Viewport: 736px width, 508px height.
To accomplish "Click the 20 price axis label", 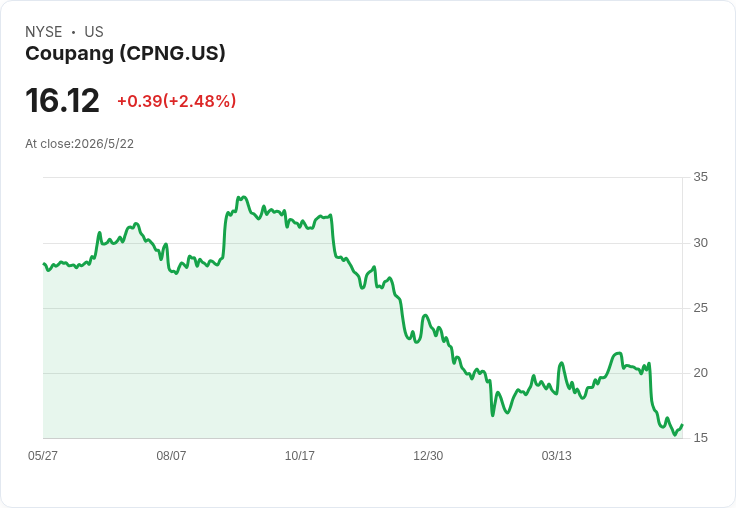I will (x=700, y=373).
